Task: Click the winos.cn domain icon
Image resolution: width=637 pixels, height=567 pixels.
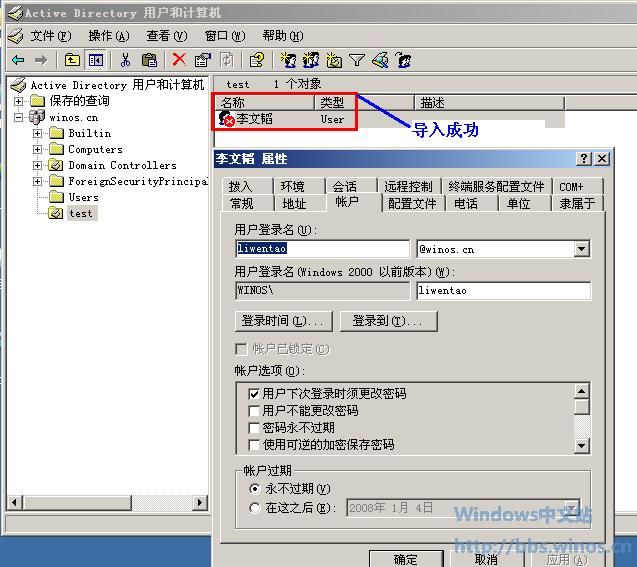Action: click(37, 117)
